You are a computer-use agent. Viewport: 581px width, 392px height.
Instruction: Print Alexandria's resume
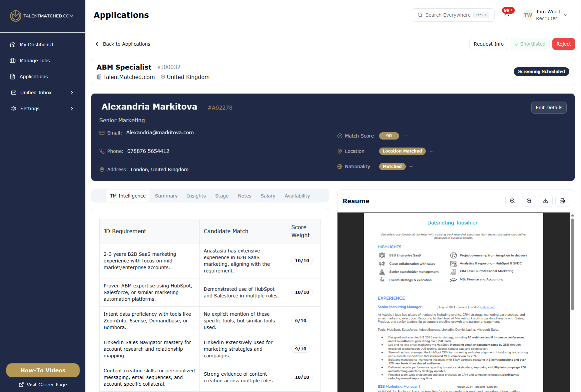coord(562,201)
